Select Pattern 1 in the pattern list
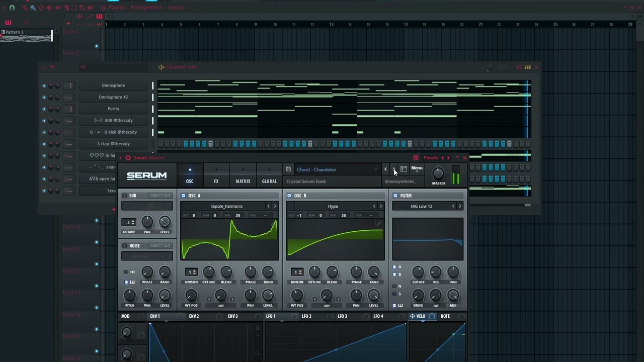Screen dimensions: 644x362 pyautogui.click(x=26, y=35)
